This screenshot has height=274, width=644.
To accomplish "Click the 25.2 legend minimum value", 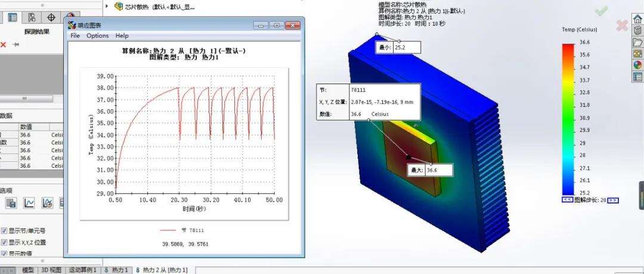I will (584, 193).
